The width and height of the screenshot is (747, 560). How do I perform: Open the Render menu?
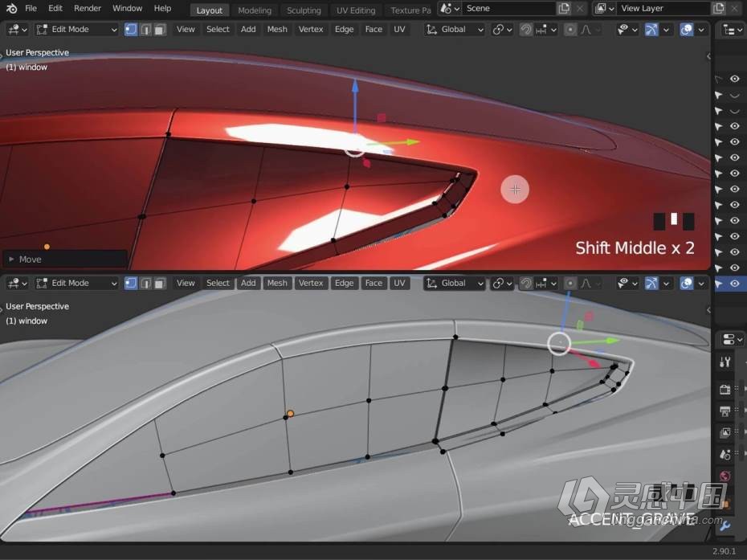pyautogui.click(x=88, y=8)
